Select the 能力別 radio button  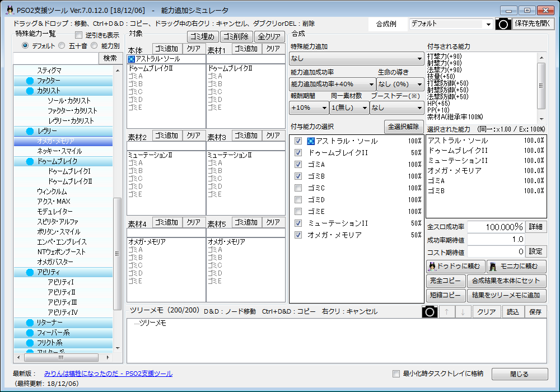coord(94,46)
